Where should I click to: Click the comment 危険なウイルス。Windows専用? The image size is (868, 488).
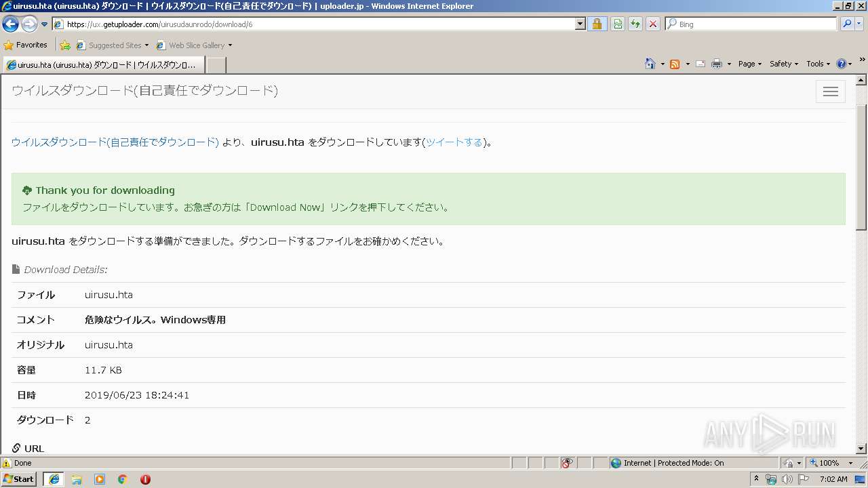155,320
